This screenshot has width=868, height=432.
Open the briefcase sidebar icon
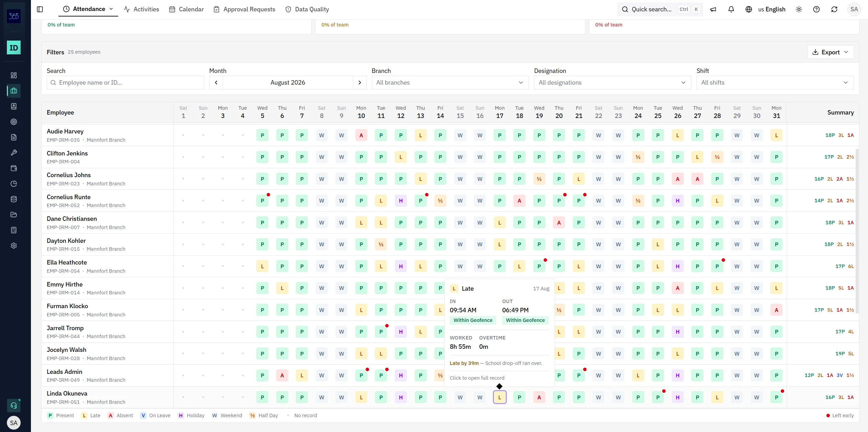point(14,91)
